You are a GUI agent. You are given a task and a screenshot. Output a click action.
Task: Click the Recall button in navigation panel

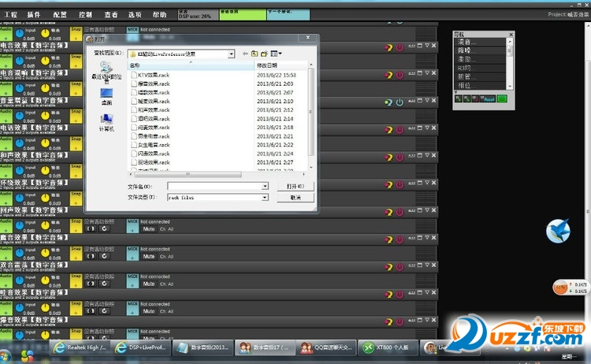[x=489, y=99]
